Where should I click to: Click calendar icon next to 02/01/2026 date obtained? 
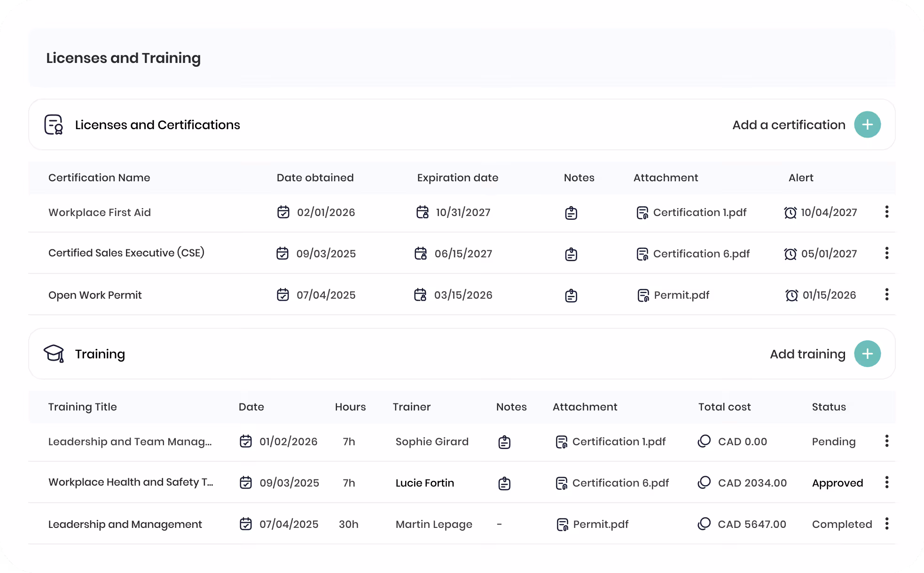click(x=283, y=212)
